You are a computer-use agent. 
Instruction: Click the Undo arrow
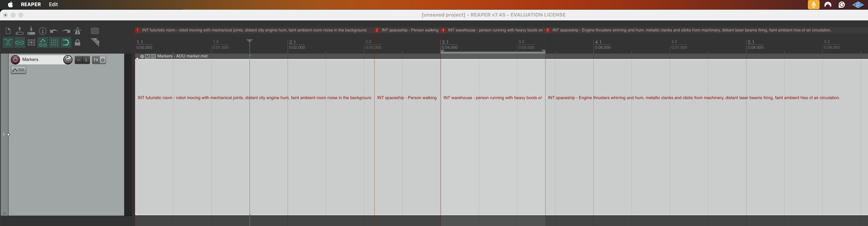54,31
